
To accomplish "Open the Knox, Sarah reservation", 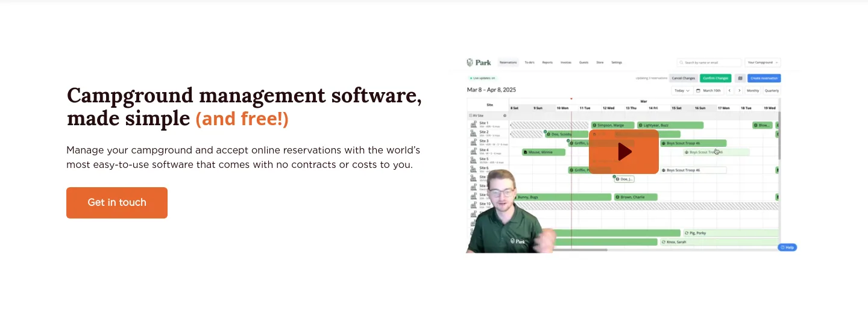I will click(720, 242).
